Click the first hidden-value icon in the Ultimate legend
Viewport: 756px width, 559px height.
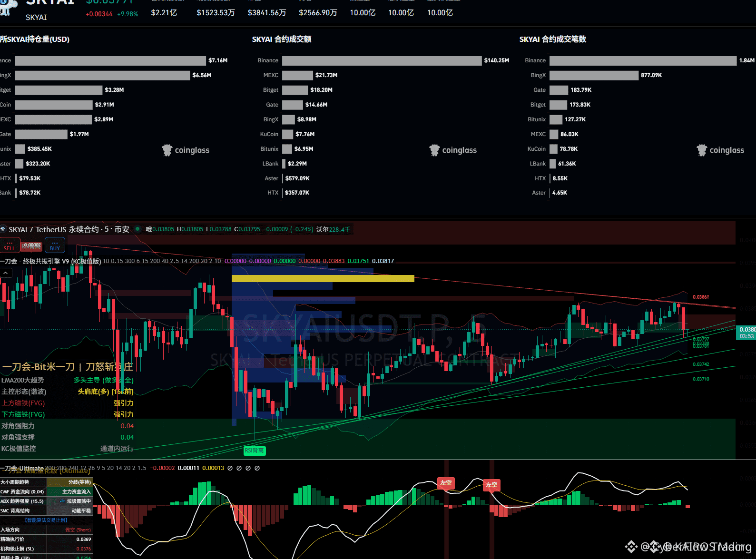[x=230, y=468]
